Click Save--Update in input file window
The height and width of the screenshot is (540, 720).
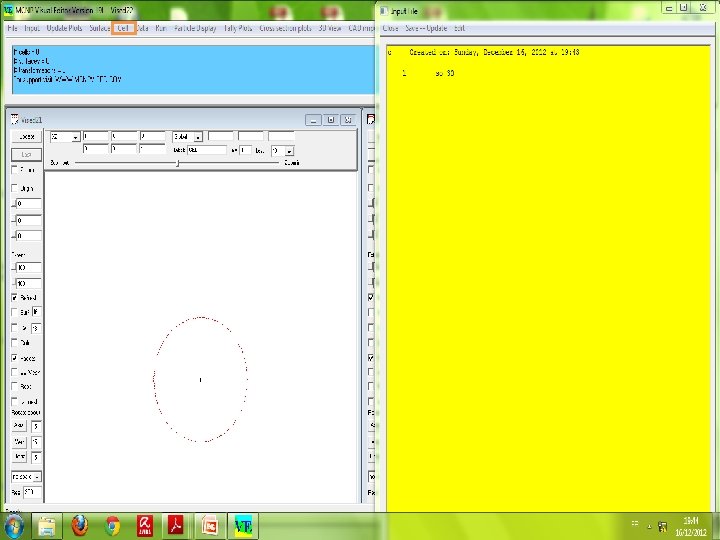pos(426,28)
